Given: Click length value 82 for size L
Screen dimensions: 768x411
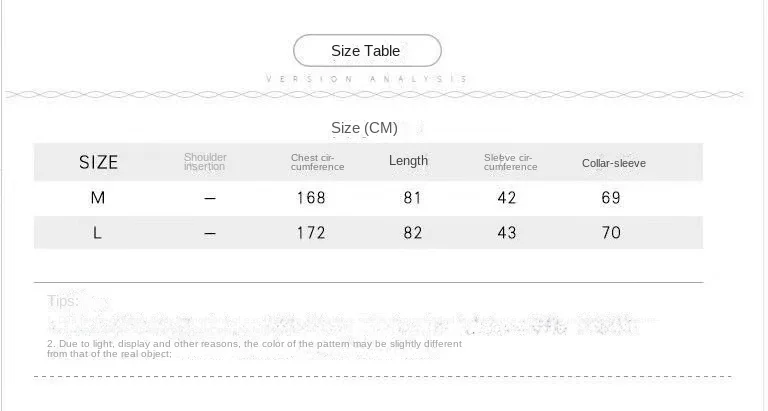Looking at the screenshot, I should [x=413, y=233].
